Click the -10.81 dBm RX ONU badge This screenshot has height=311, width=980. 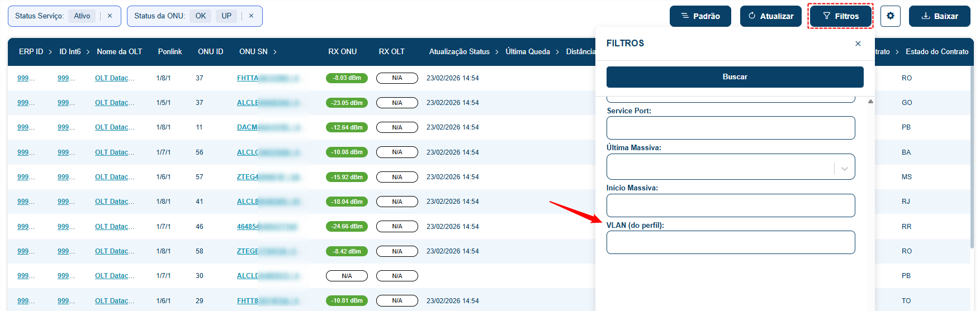(347, 301)
